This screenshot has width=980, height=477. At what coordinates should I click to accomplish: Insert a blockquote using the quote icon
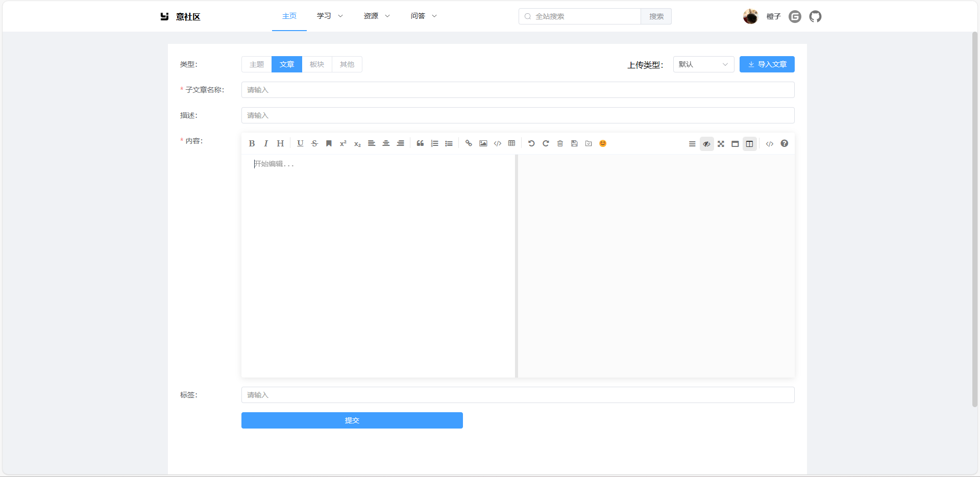point(420,143)
